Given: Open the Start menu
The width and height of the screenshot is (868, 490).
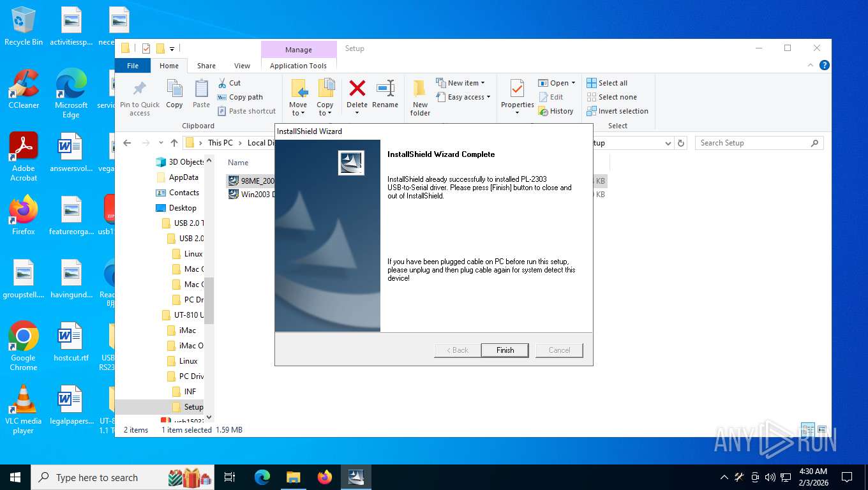Looking at the screenshot, I should (15, 477).
